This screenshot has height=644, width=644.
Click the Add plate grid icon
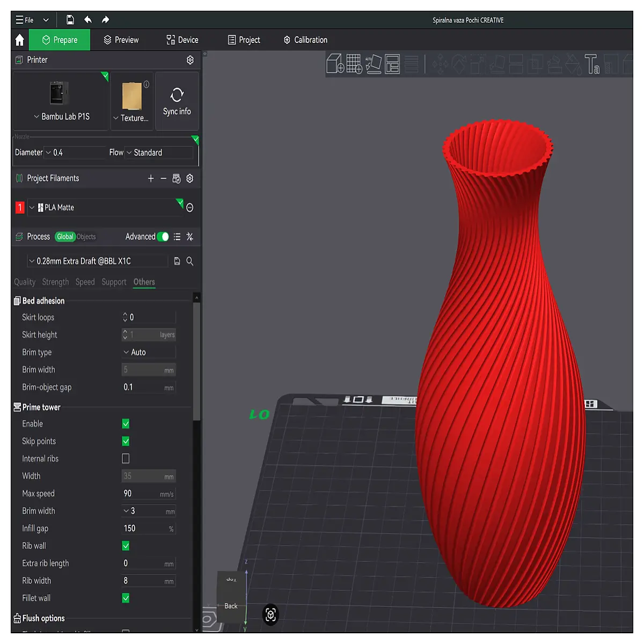pos(354,64)
